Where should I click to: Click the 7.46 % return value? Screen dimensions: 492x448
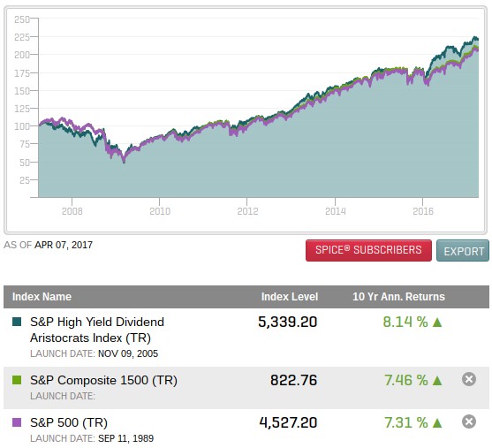tap(406, 380)
